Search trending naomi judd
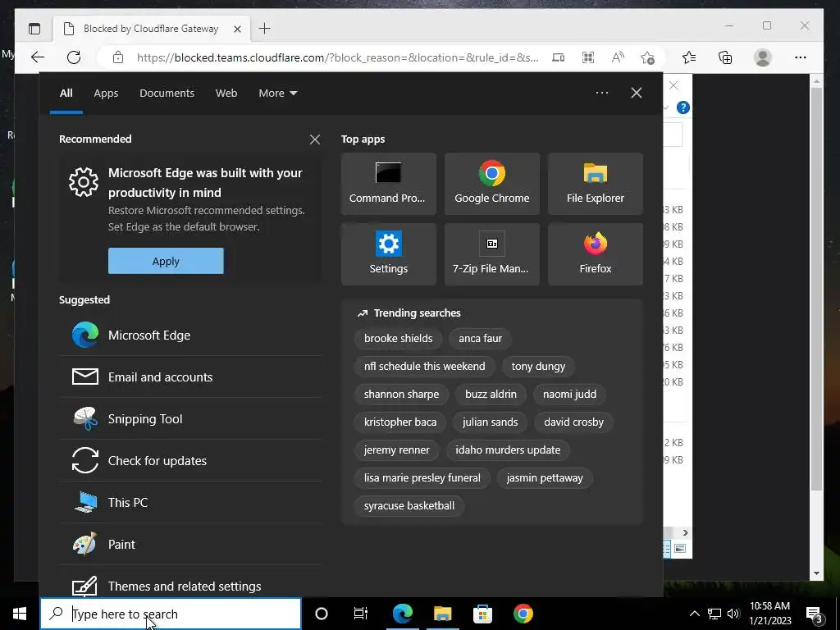The image size is (840, 630). (x=569, y=394)
